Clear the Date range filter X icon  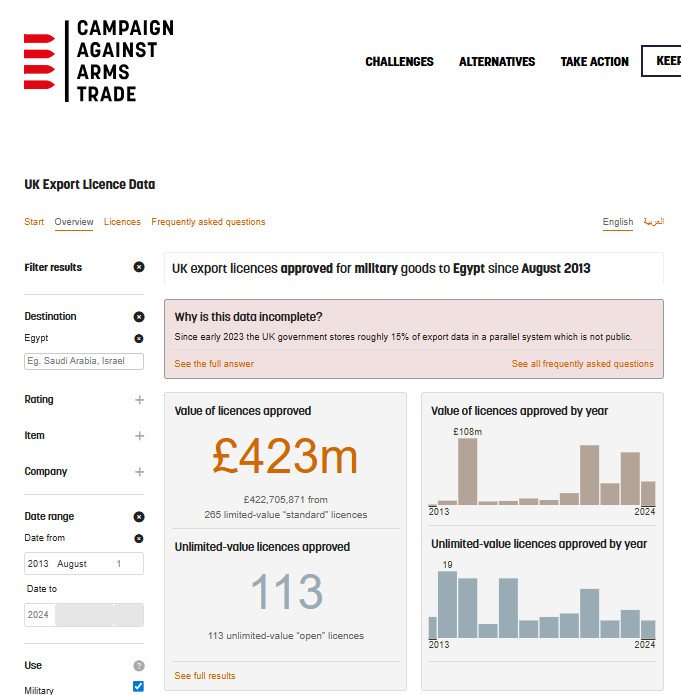139,516
